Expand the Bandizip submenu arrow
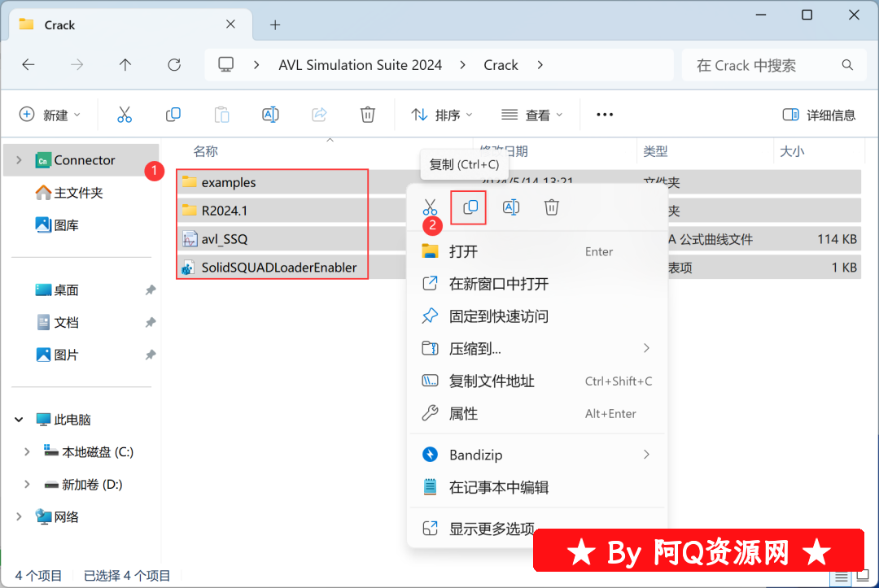Image resolution: width=879 pixels, height=588 pixels. (646, 454)
